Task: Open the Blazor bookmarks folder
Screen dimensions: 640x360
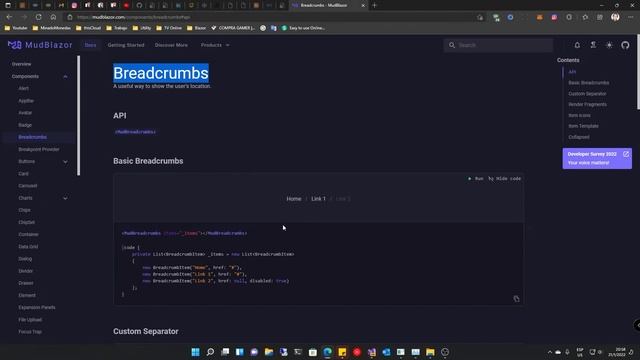Action: tap(196, 28)
